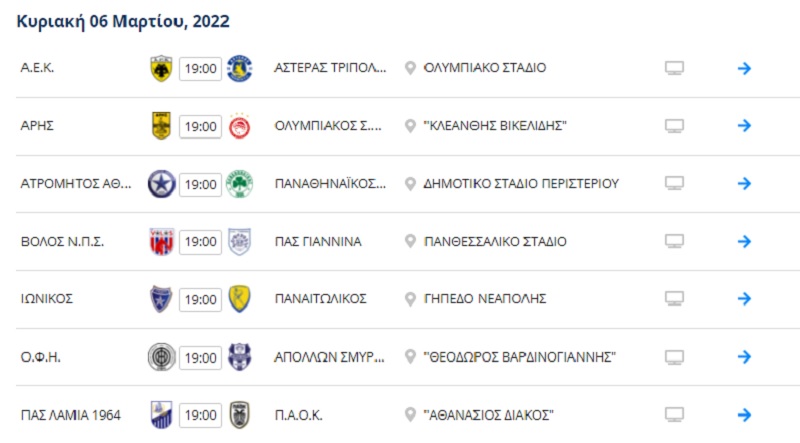The height and width of the screenshot is (443, 800).
Task: Click the TV icon in ΙΩΝΙΚΟΣ row
Action: 675,299
